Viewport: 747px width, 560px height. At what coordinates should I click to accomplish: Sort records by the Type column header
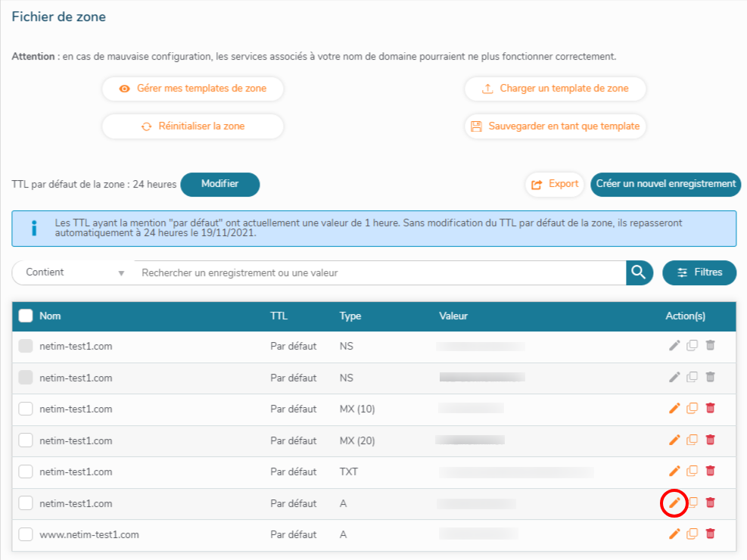pyautogui.click(x=350, y=316)
